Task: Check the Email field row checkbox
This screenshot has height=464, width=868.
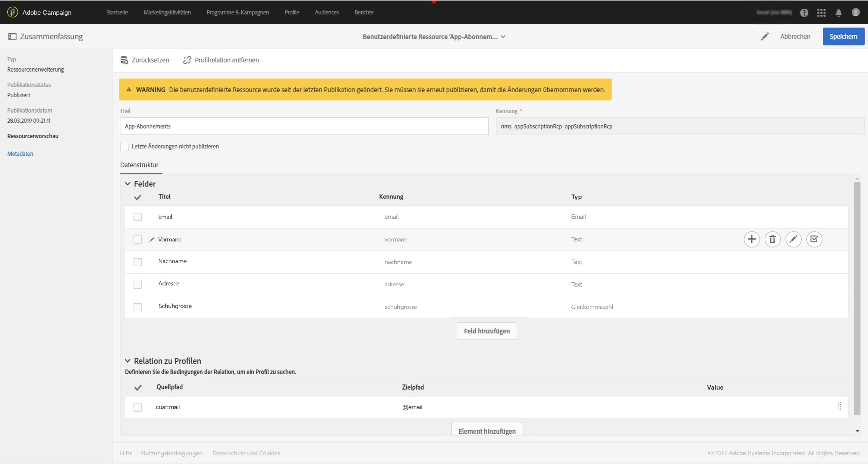Action: (x=137, y=217)
